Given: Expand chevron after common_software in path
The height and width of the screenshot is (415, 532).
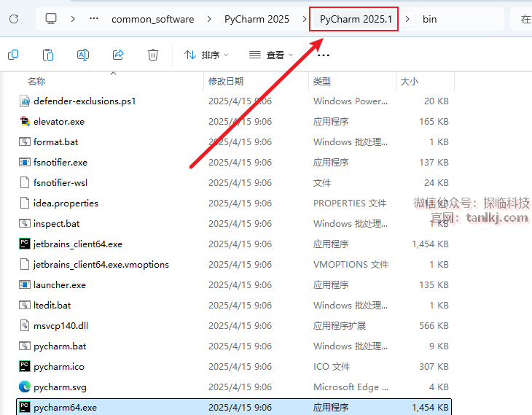Looking at the screenshot, I should pyautogui.click(x=209, y=19).
